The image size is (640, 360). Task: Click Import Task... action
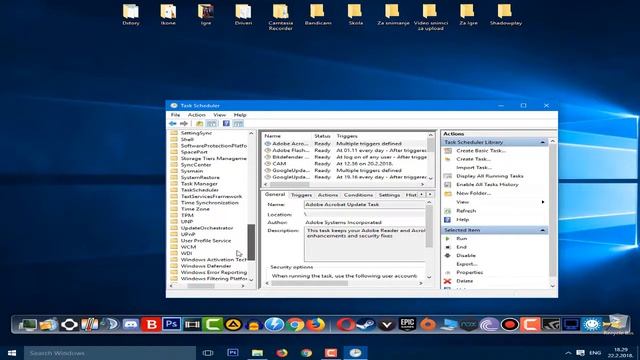tap(474, 167)
